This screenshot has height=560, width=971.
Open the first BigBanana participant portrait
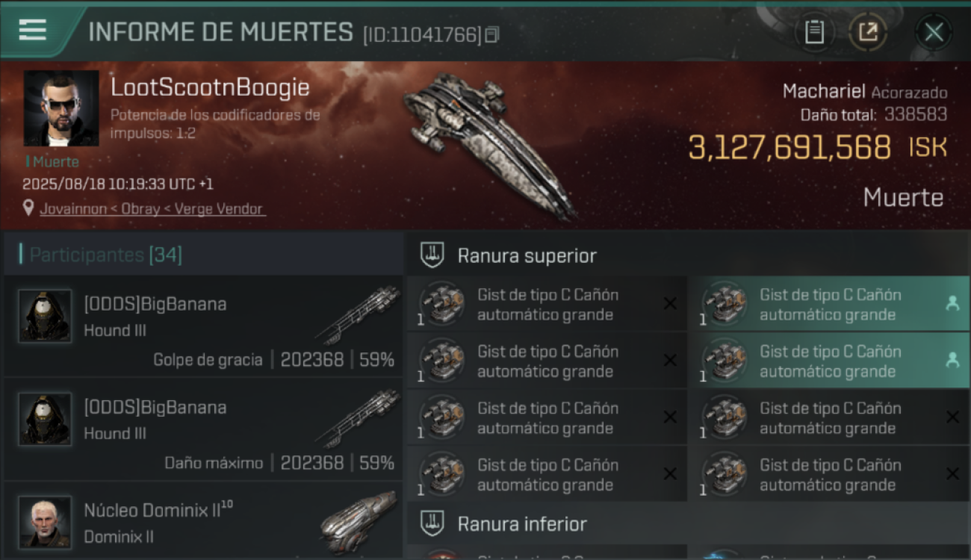tap(45, 316)
